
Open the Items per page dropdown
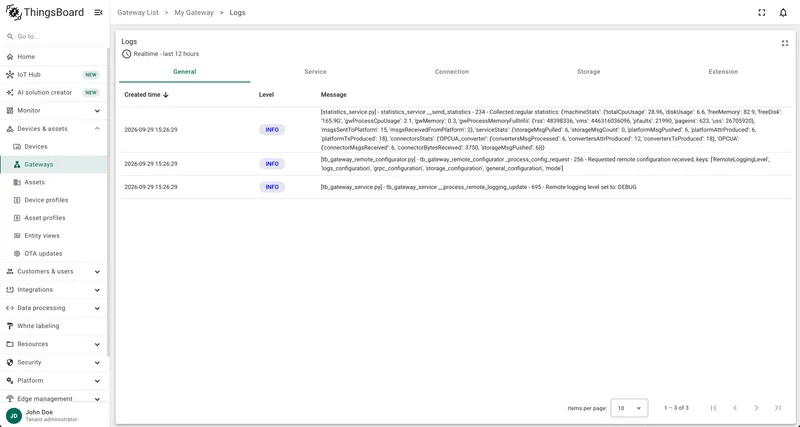629,408
